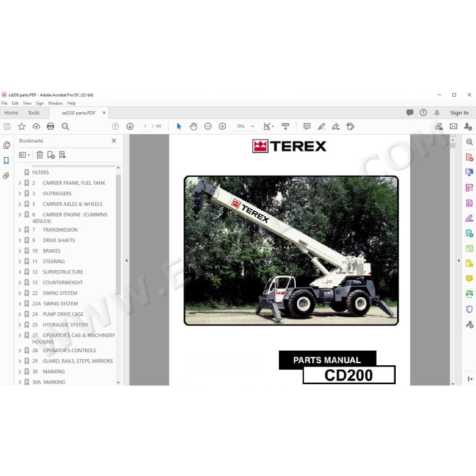
Task: Open Page Thumbnails panel icon
Action: coord(6,145)
